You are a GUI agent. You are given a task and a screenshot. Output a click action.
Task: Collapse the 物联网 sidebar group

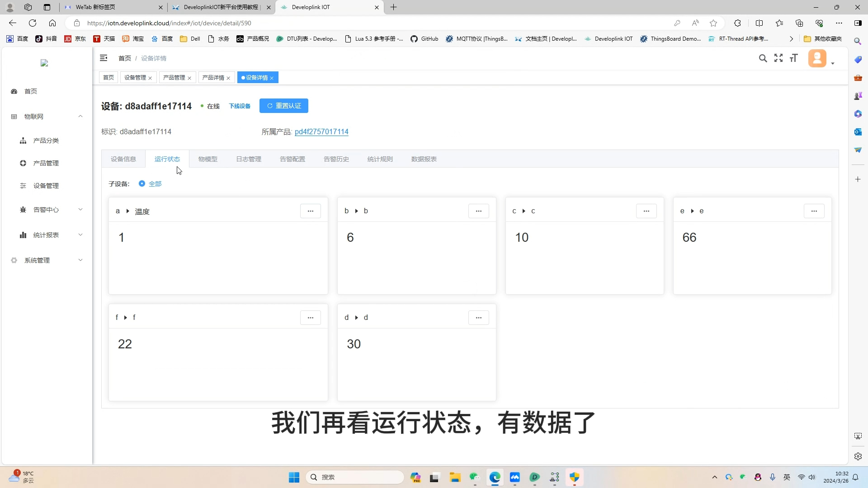(47, 117)
